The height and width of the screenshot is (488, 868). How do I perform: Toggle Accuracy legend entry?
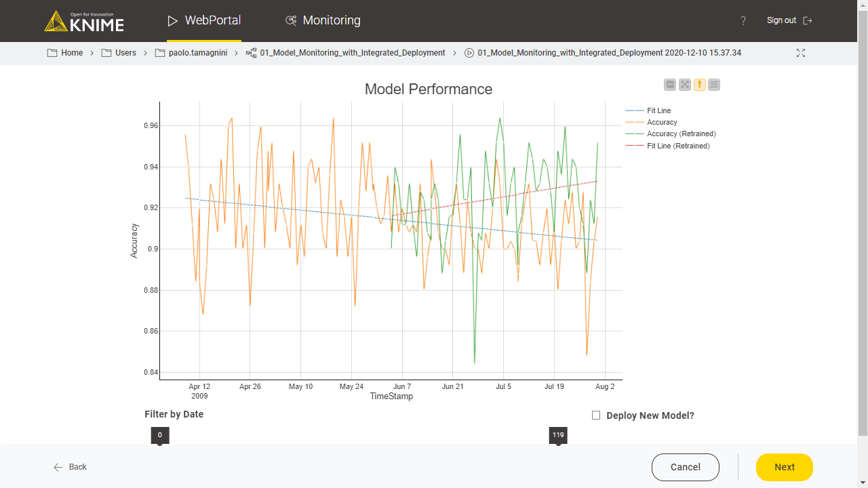pyautogui.click(x=652, y=122)
